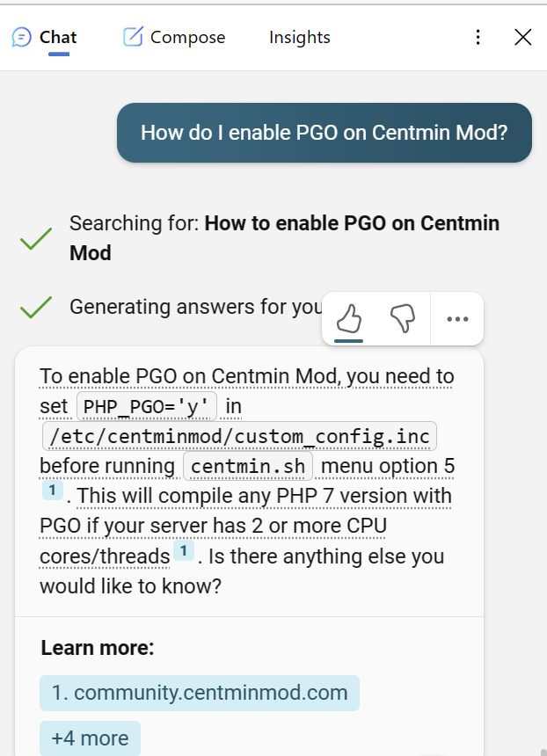Click citation 1 after menu option 5
Image resolution: width=547 pixels, height=756 pixels.
(x=53, y=491)
